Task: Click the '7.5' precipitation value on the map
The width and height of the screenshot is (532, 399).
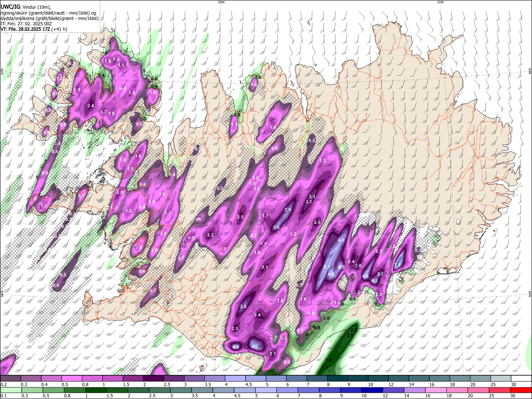Action: [397, 265]
